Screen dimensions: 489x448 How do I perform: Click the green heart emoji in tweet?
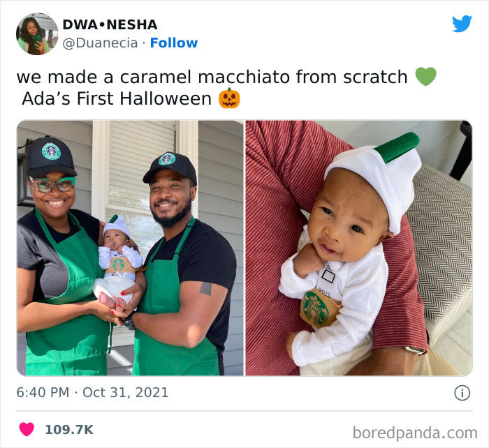pos(425,77)
